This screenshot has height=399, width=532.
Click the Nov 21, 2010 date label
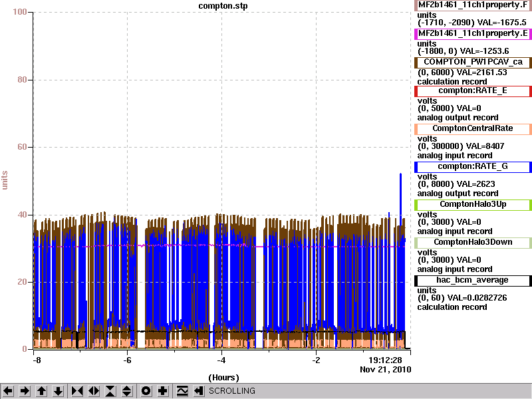[x=386, y=369]
